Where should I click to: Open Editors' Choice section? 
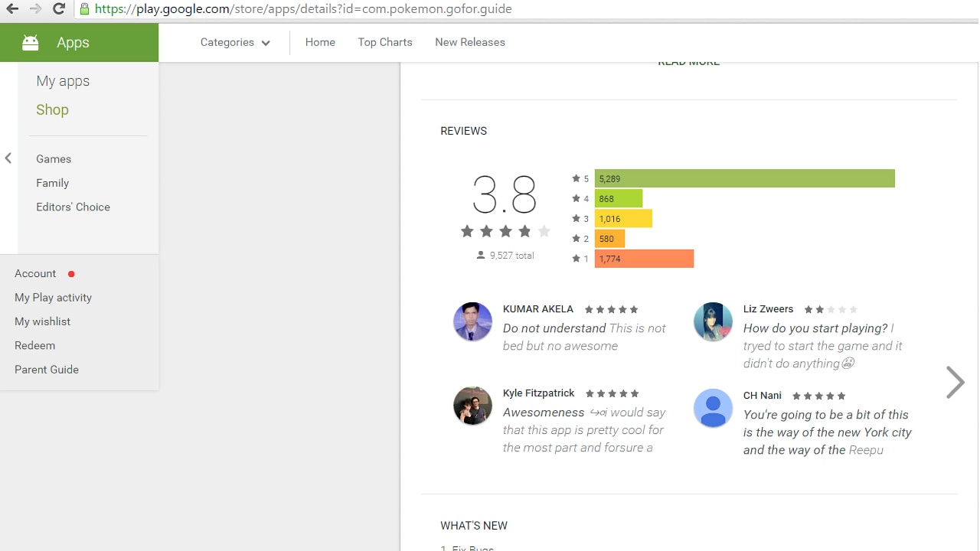tap(73, 207)
